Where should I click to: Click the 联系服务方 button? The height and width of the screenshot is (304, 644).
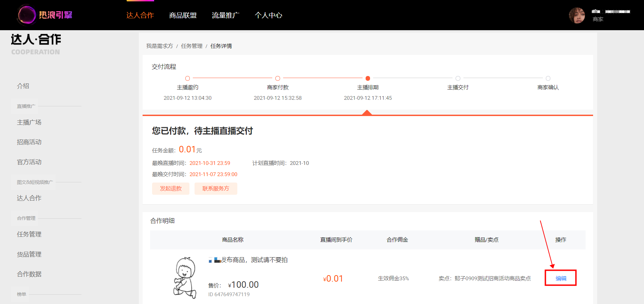pyautogui.click(x=216, y=188)
